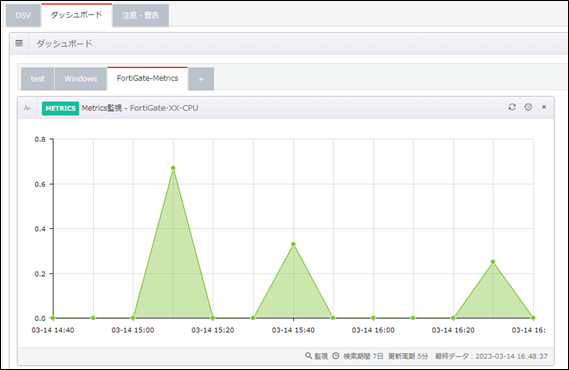
Task: Click the 検索期間 7日 text in the footer
Action: click(x=363, y=356)
